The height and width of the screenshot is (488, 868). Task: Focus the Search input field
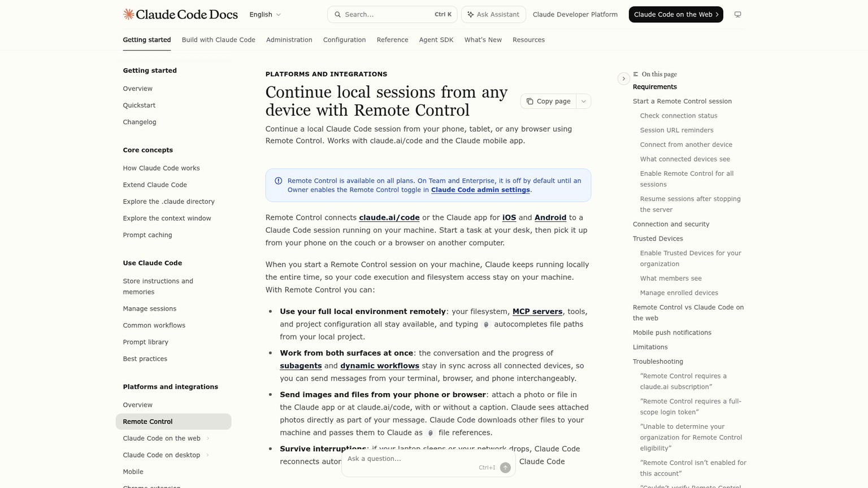[x=392, y=15]
